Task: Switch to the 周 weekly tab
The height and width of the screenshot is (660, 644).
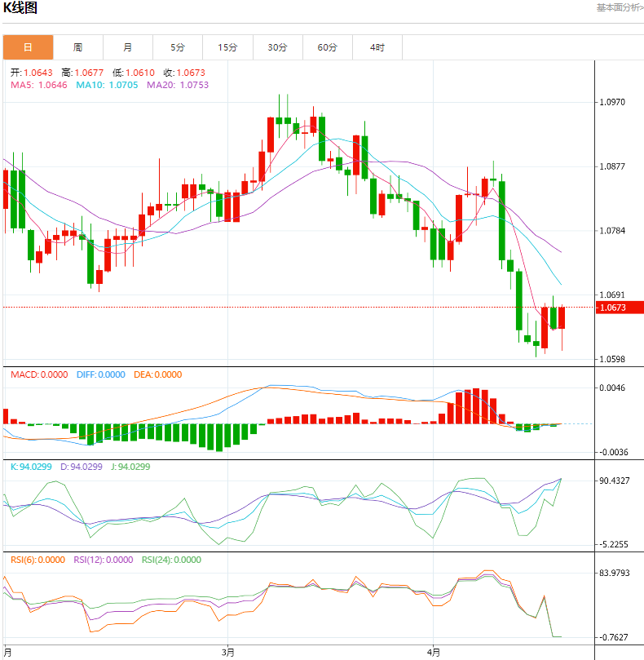Action: click(x=77, y=47)
